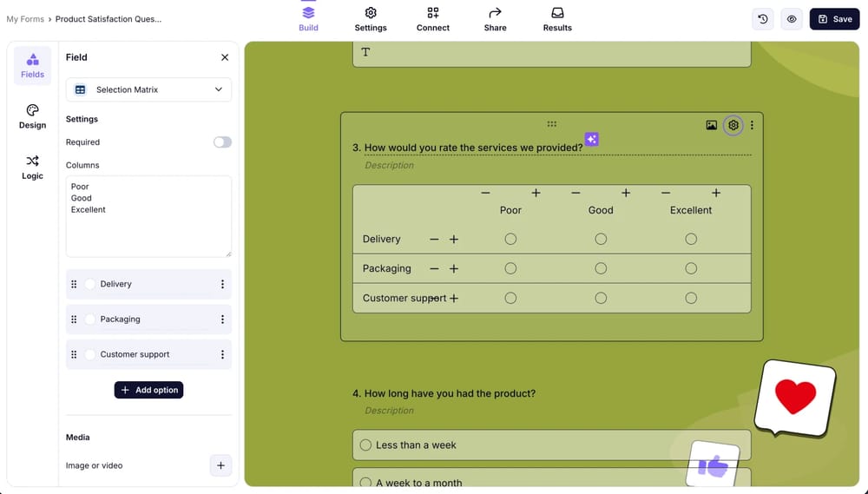Open question 3 settings gear icon

point(733,125)
